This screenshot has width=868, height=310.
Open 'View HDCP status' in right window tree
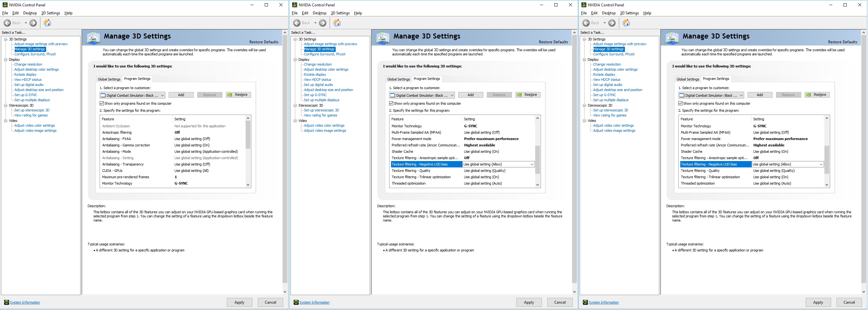click(x=606, y=80)
